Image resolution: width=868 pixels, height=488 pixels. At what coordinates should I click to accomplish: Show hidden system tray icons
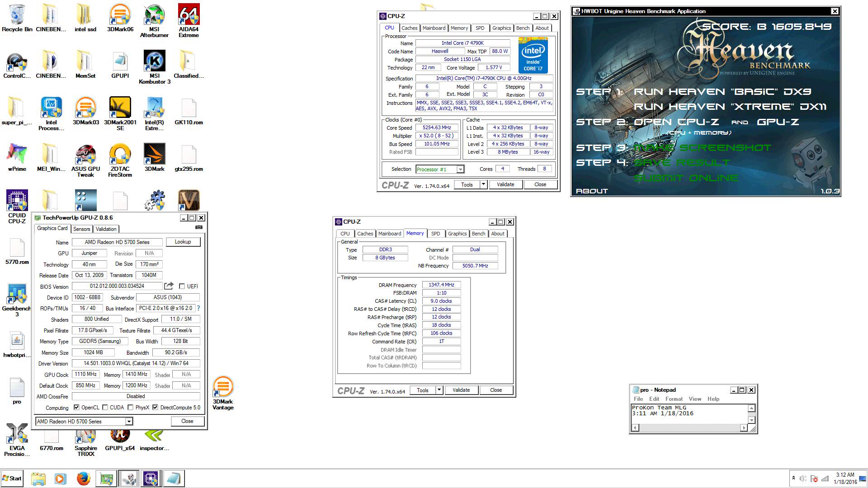pyautogui.click(x=793, y=478)
